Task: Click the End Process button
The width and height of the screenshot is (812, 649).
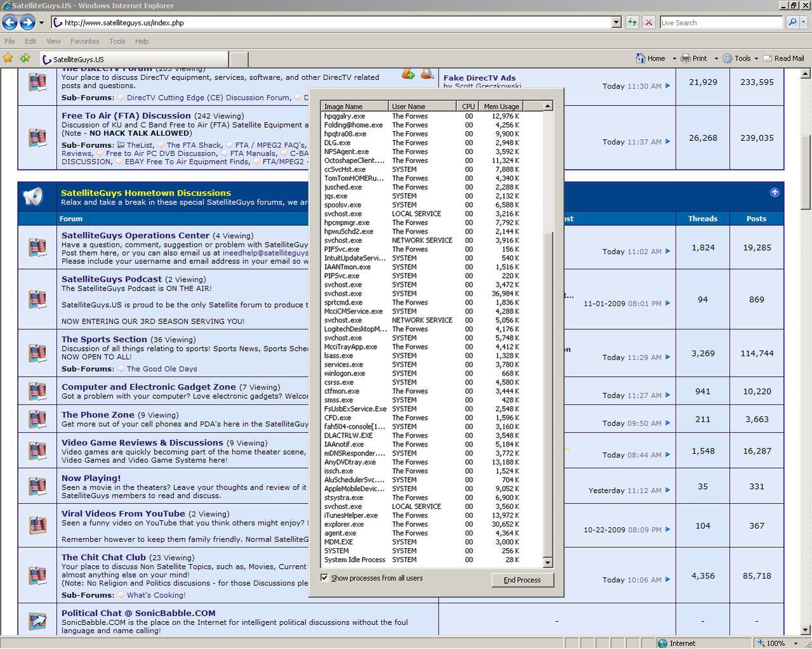Action: point(522,580)
